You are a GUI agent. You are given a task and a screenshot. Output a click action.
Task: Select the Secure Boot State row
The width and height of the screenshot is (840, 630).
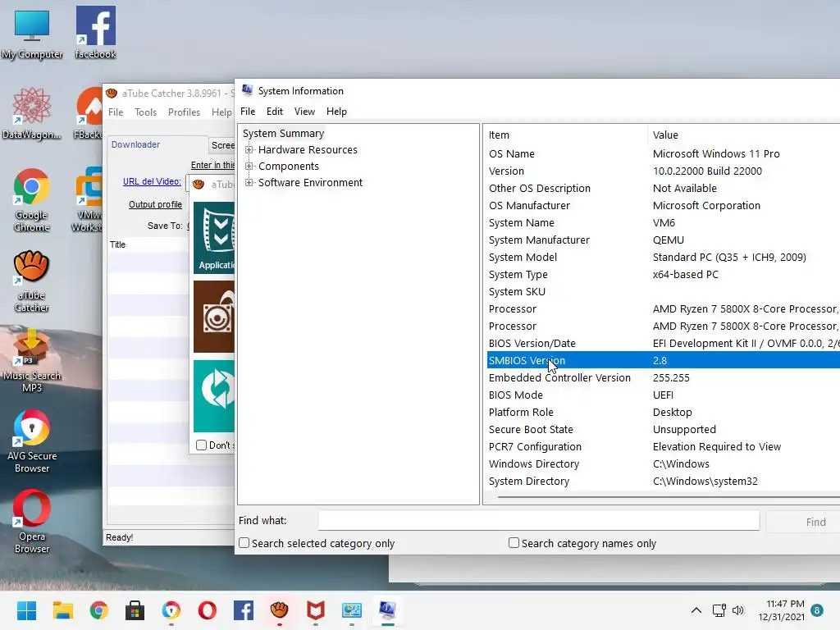pos(663,429)
